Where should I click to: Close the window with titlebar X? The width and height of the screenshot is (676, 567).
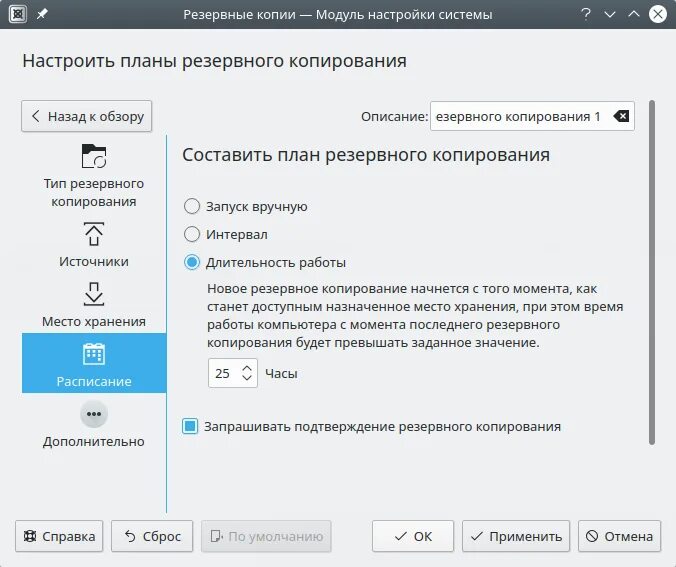tap(658, 14)
